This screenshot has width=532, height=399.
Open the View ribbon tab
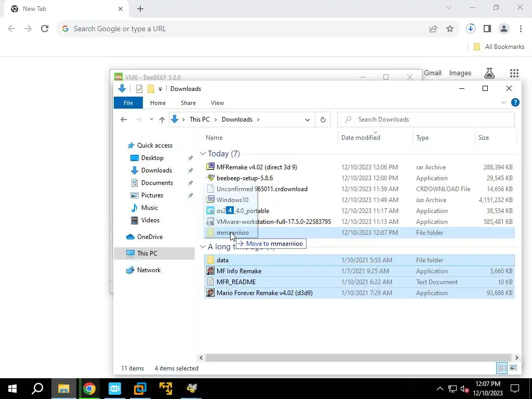[x=217, y=103]
